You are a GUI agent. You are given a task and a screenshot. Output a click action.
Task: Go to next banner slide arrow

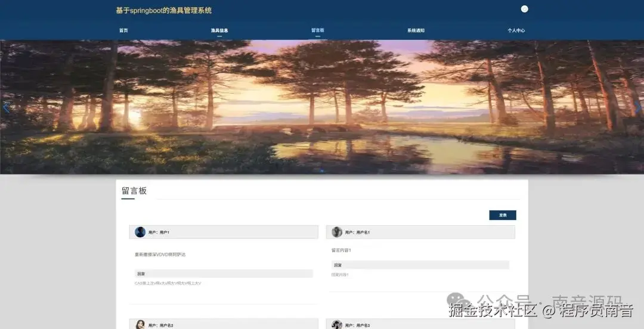click(637, 108)
